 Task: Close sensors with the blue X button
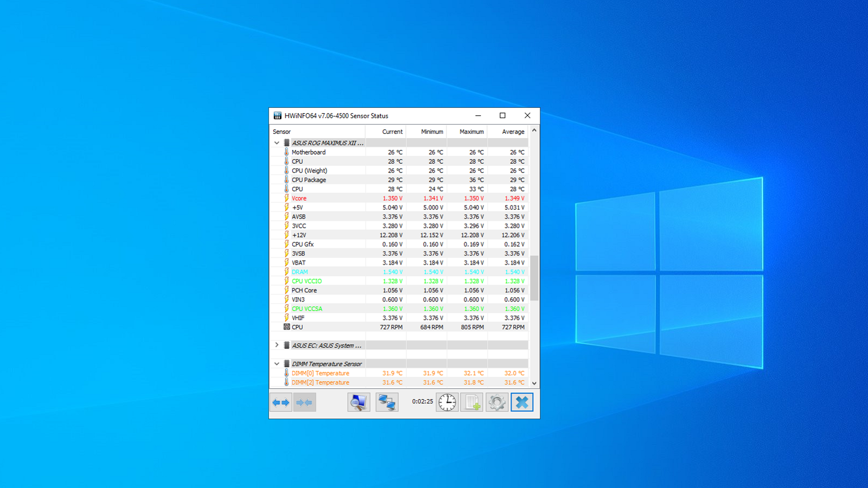522,402
